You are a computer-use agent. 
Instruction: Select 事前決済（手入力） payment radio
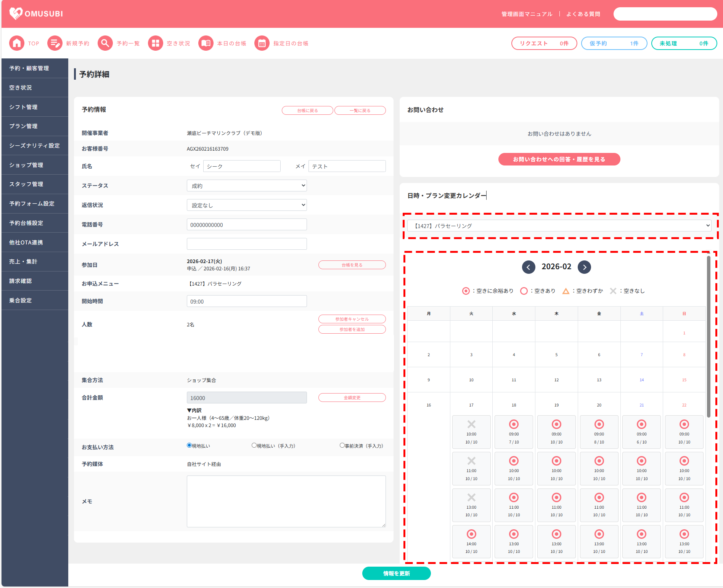click(342, 445)
